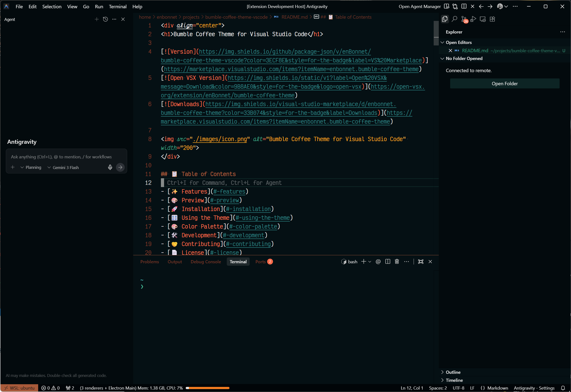Start voice input with the microphone
Image resolution: width=571 pixels, height=392 pixels.
point(110,167)
